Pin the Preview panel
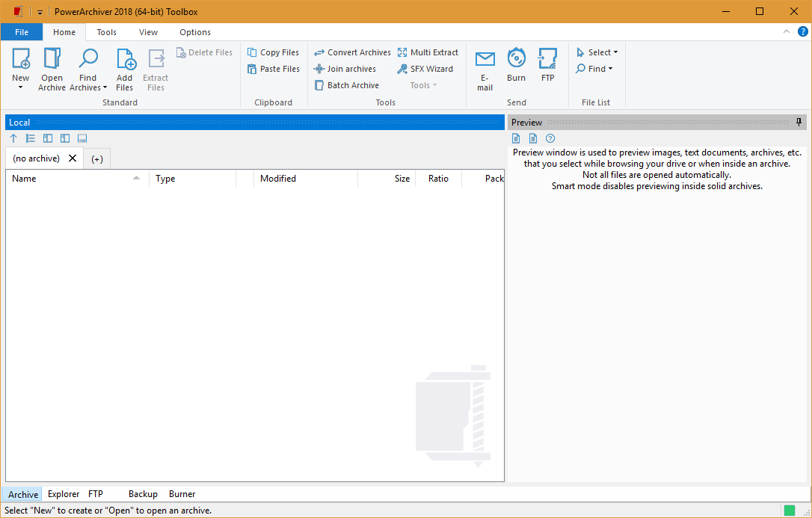 799,122
